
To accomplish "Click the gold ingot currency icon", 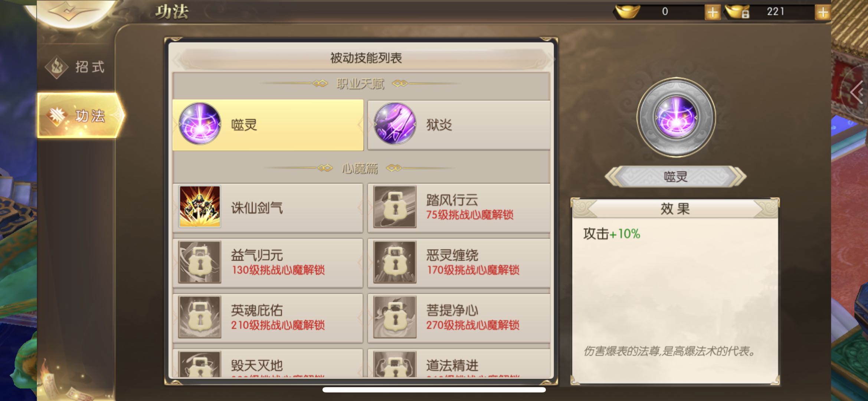I will tap(628, 12).
